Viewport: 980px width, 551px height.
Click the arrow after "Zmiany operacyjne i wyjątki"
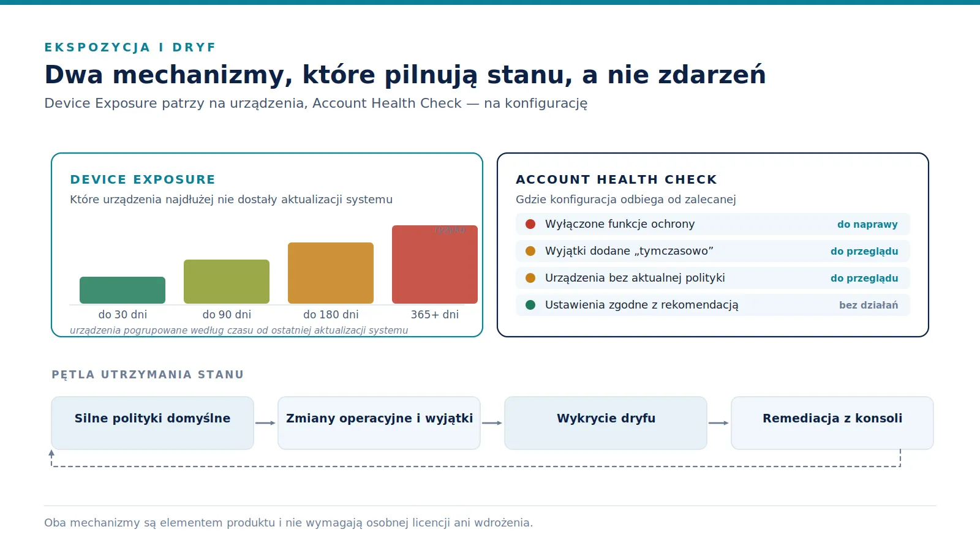click(x=492, y=423)
